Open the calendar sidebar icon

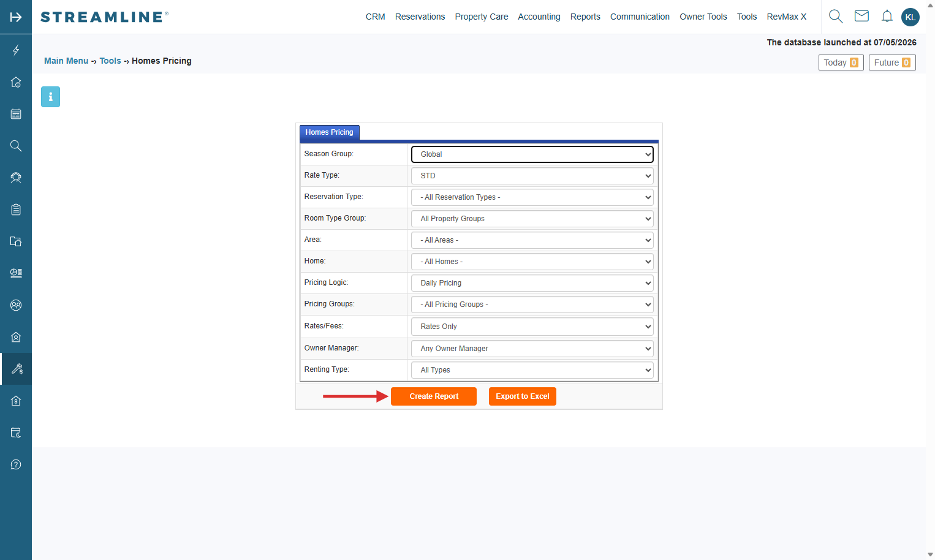click(16, 114)
